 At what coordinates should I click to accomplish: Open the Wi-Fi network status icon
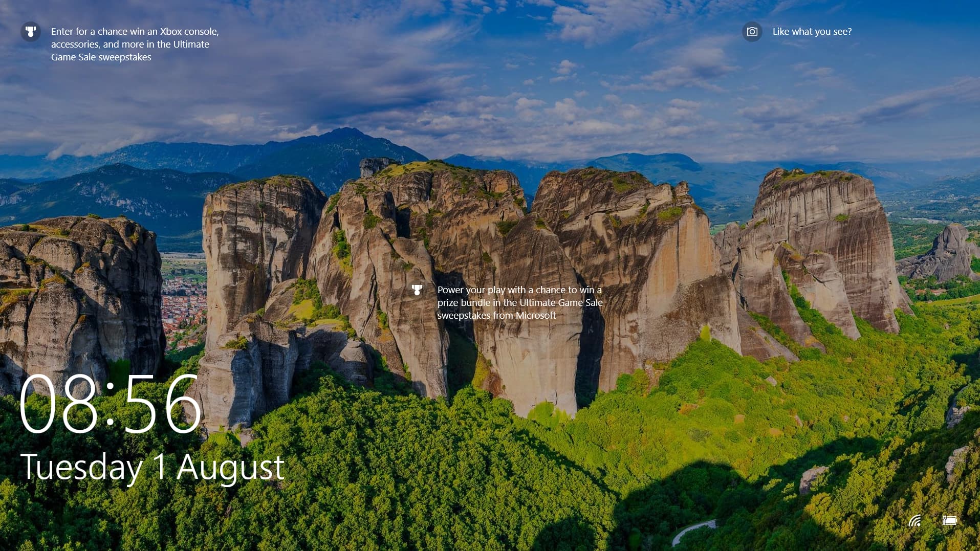915,521
